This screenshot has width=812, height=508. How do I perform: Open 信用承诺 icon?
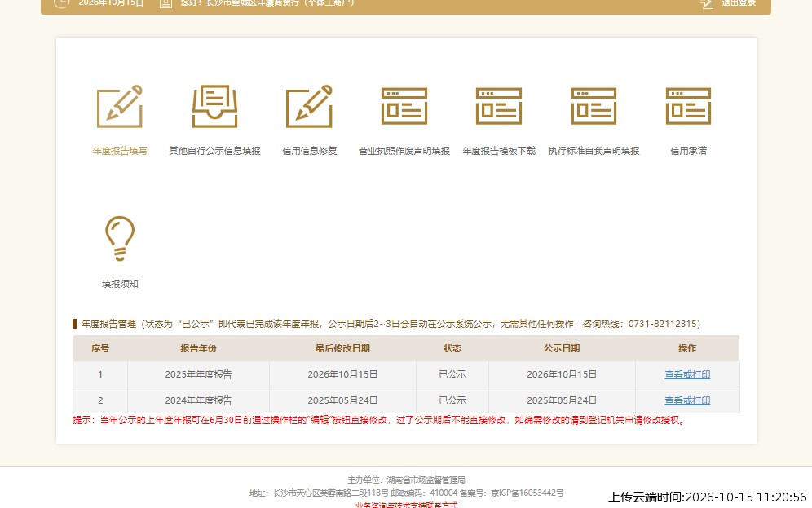pyautogui.click(x=688, y=106)
